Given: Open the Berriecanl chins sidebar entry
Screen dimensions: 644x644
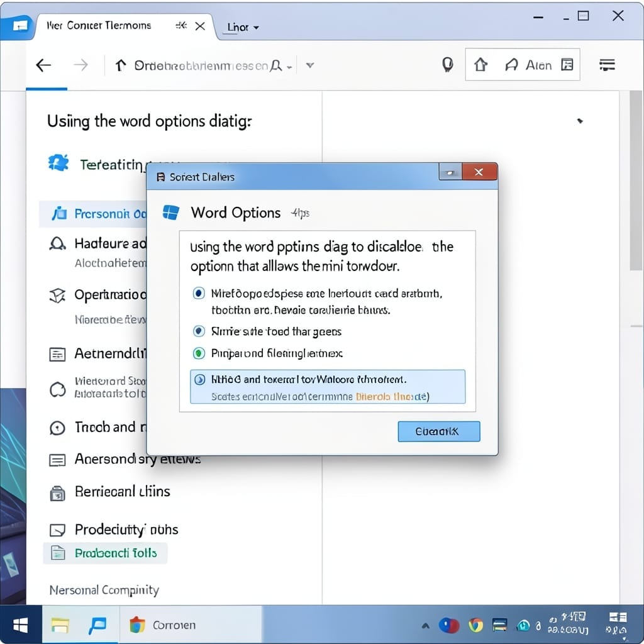Looking at the screenshot, I should (122, 492).
